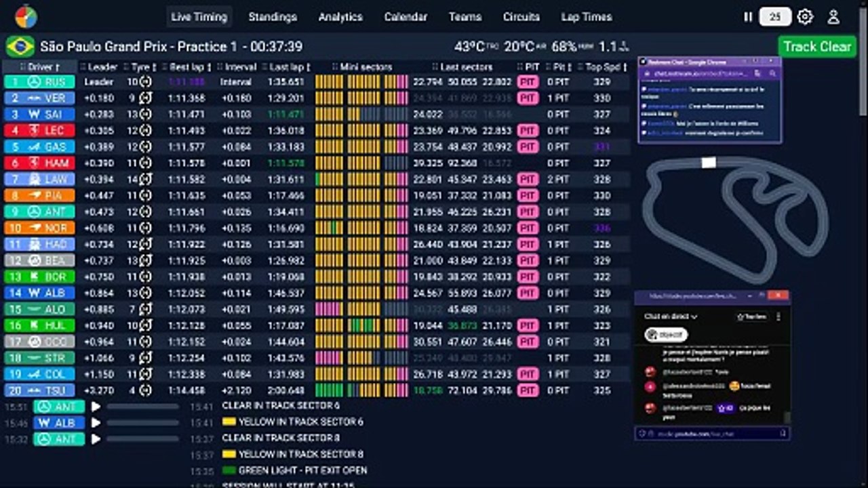Play the 15:46 ALB team radio
Image resolution: width=868 pixels, height=488 pixels.
96,423
